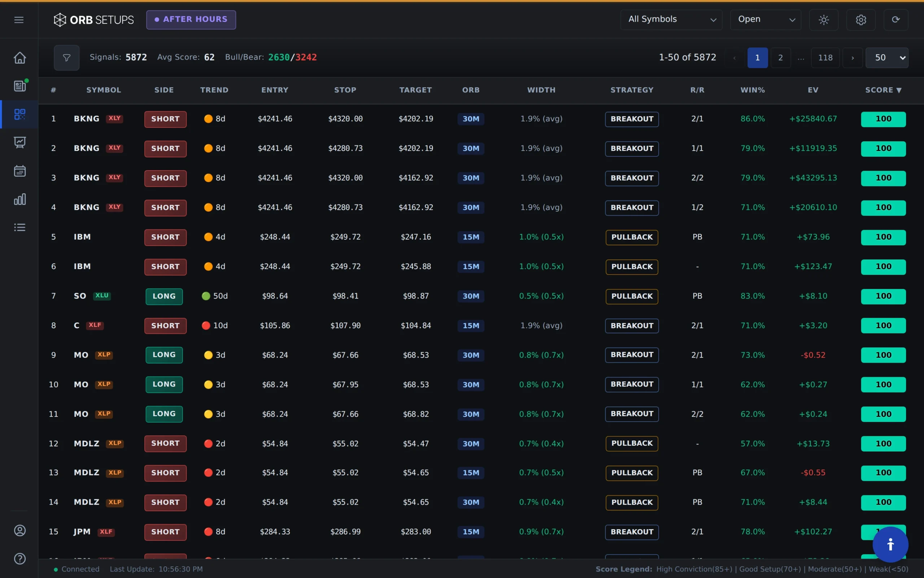Click MO symbol in row 11
Image resolution: width=924 pixels, height=578 pixels.
tap(81, 414)
